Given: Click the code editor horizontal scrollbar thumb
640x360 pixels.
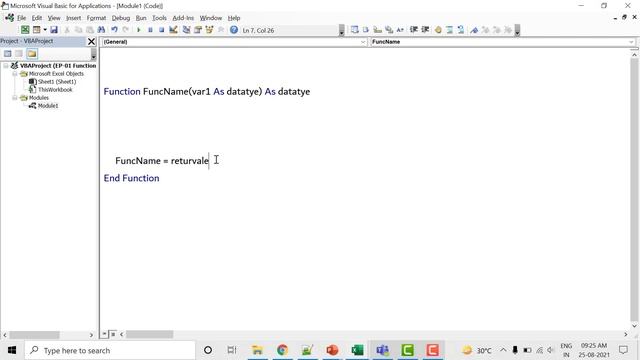Looking at the screenshot, I should (149, 334).
